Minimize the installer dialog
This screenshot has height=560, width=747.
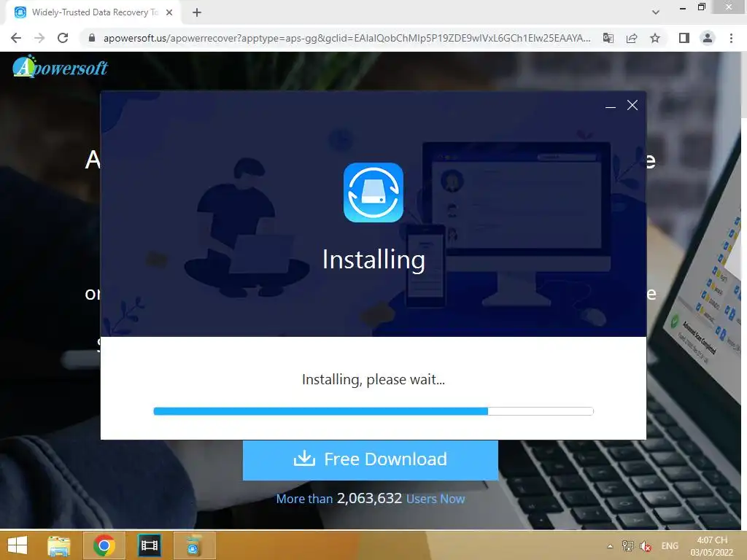coord(611,106)
